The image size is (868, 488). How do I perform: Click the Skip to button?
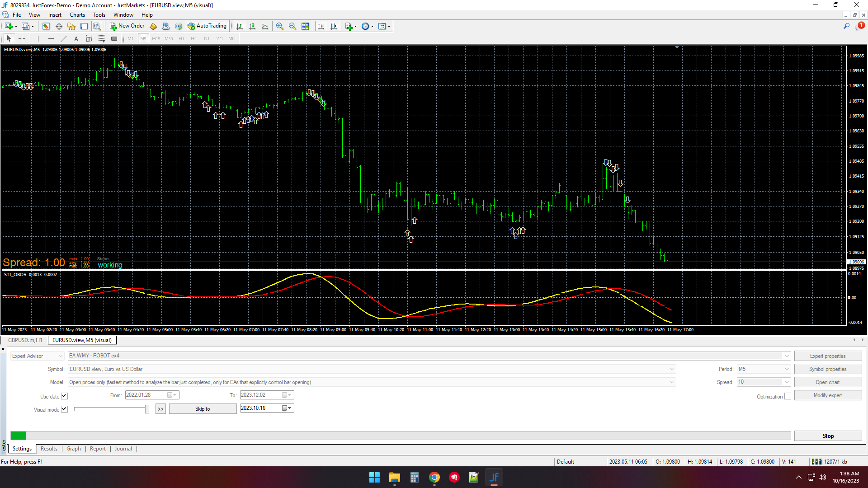click(x=203, y=409)
